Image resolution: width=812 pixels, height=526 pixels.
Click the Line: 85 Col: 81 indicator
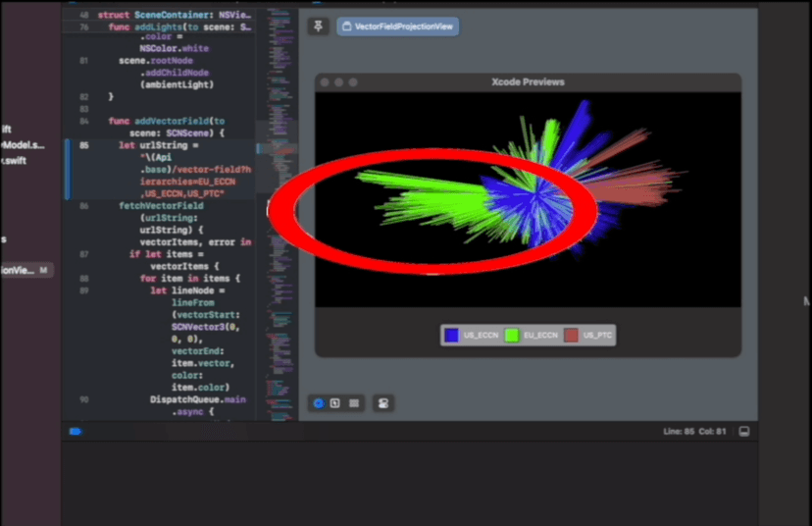click(x=696, y=432)
